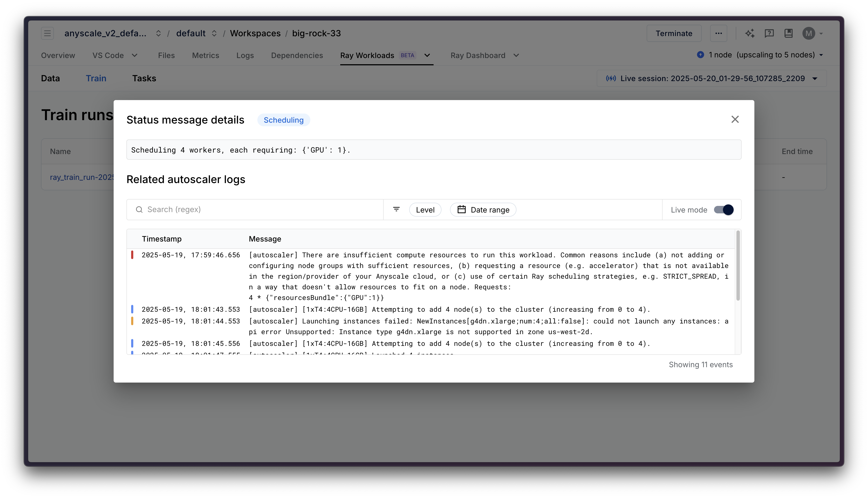Expand the Live session dropdown
Screen dimensions: 868x498
[815, 79]
